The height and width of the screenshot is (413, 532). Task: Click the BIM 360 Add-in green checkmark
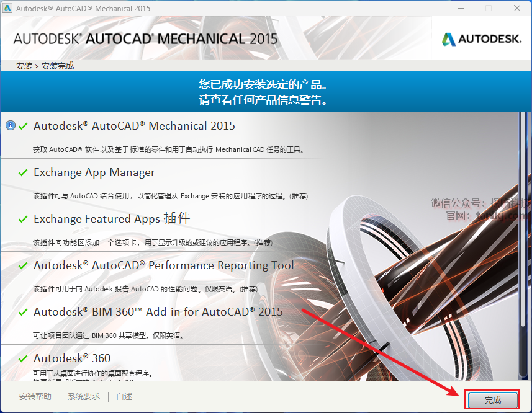[x=23, y=312]
